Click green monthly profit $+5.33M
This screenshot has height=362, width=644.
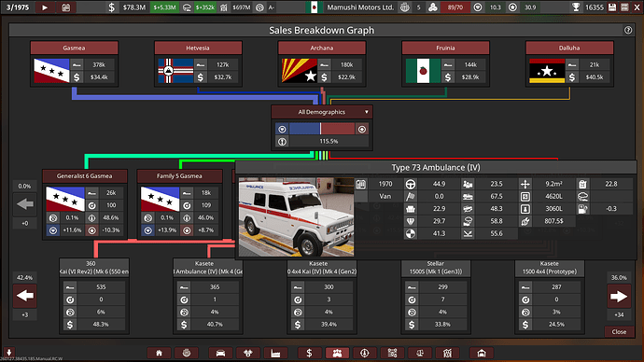click(164, 7)
